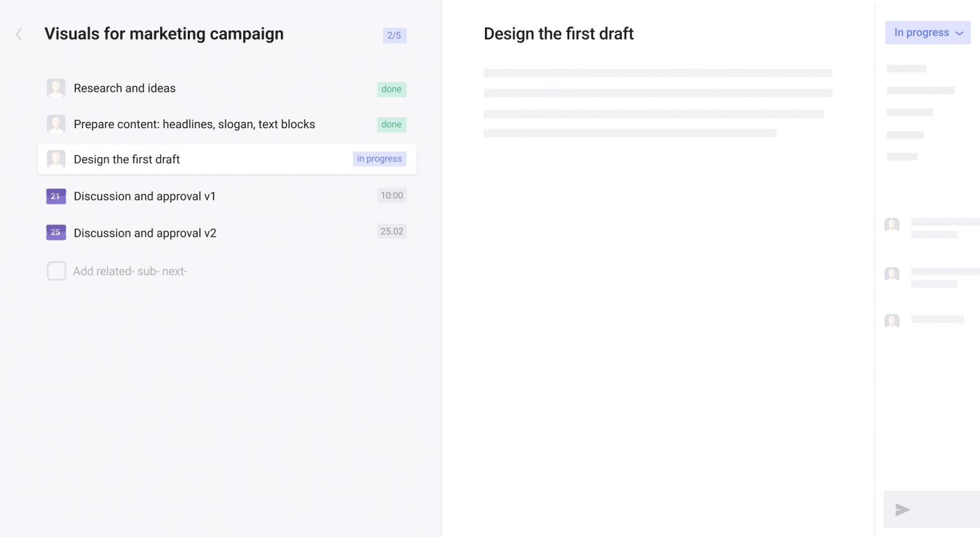Click the first commenter avatar in sidebar

pyautogui.click(x=891, y=225)
